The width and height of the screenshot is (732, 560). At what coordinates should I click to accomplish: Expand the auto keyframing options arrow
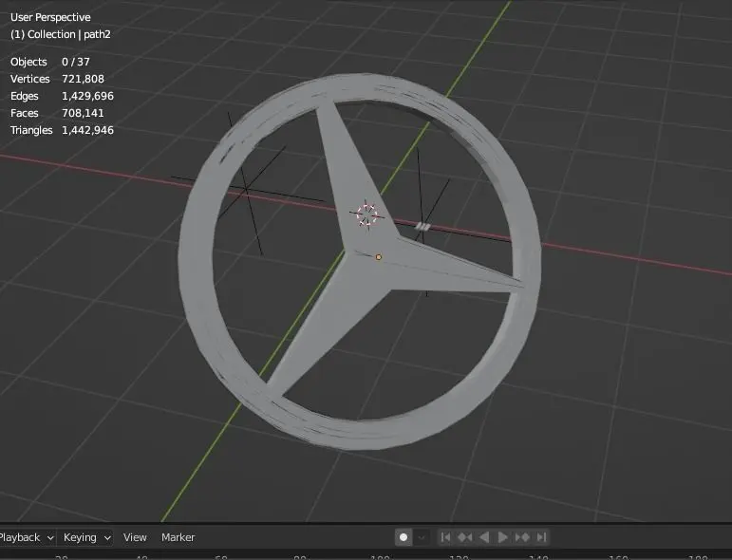coord(422,537)
